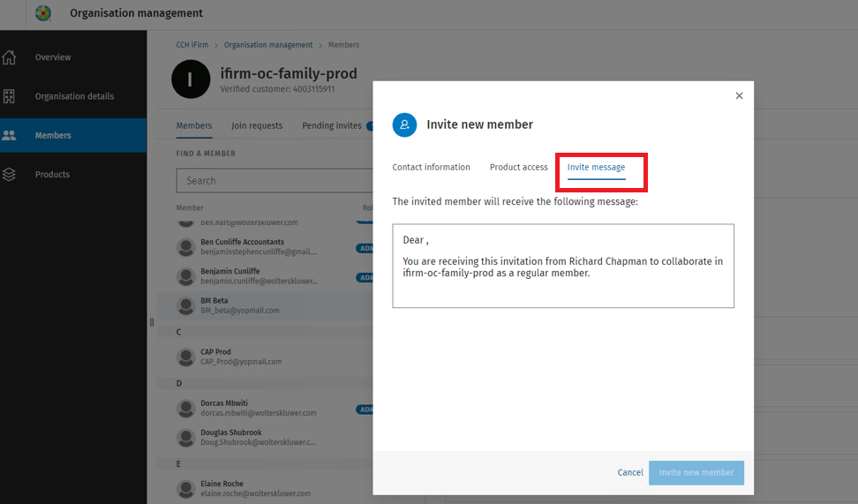
Task: Click the BM_beta@yopmail.com email
Action: (x=240, y=311)
